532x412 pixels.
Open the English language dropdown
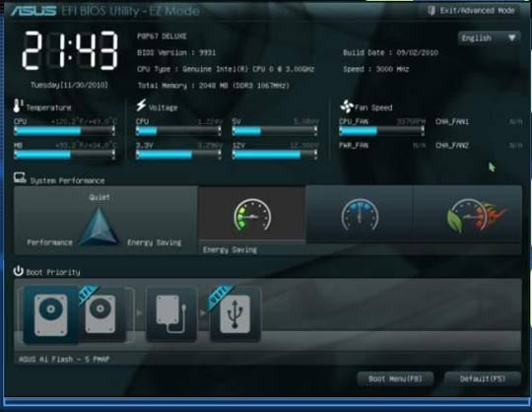[x=489, y=37]
